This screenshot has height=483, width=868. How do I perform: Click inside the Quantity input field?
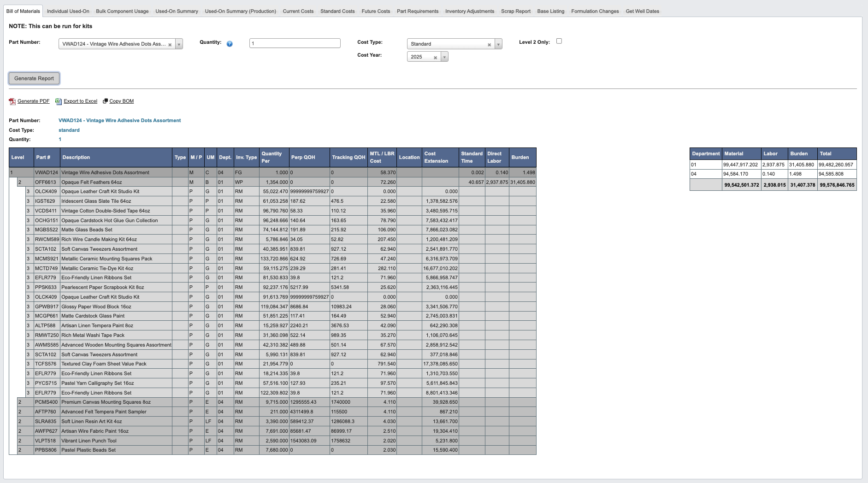[295, 44]
